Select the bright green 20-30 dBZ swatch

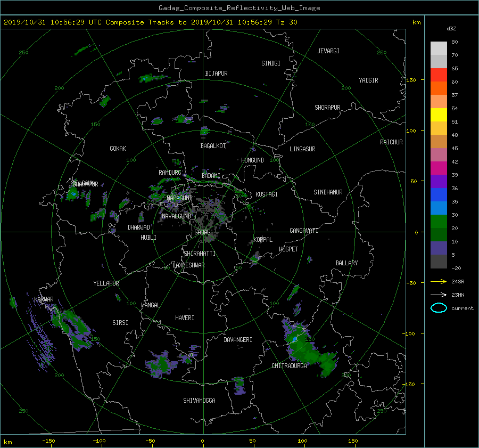[439, 222]
